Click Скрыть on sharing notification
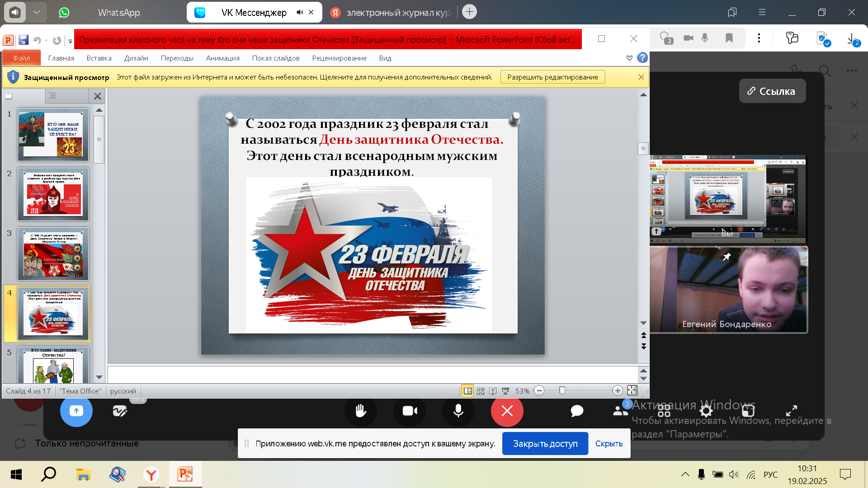Image resolution: width=868 pixels, height=488 pixels. pyautogui.click(x=609, y=444)
